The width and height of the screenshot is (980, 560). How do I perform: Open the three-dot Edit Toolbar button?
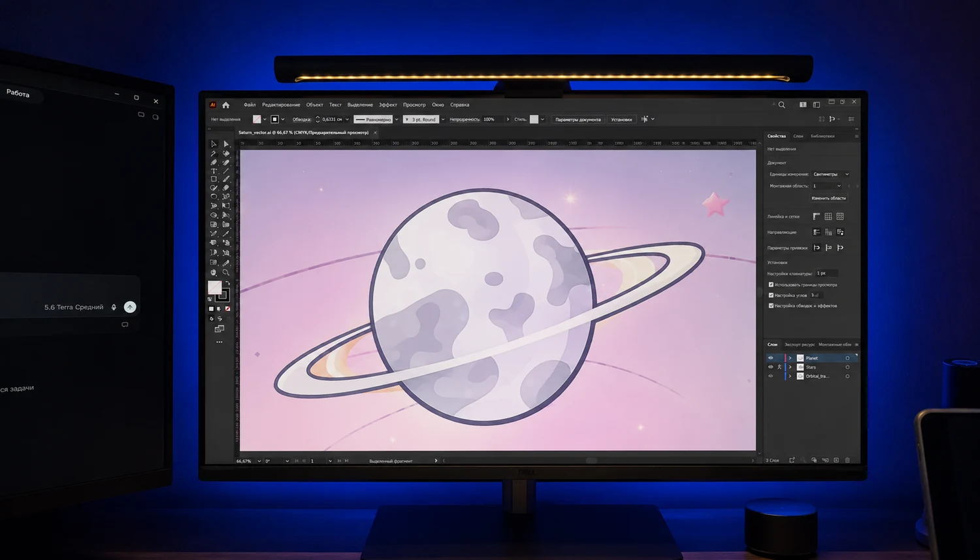(x=220, y=342)
